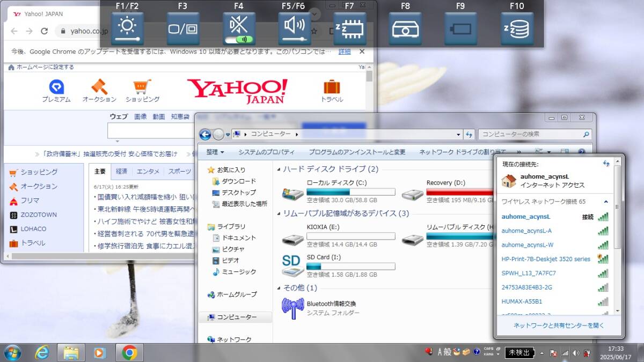Switch to 経済 news tab
The width and height of the screenshot is (644, 362).
tap(122, 171)
